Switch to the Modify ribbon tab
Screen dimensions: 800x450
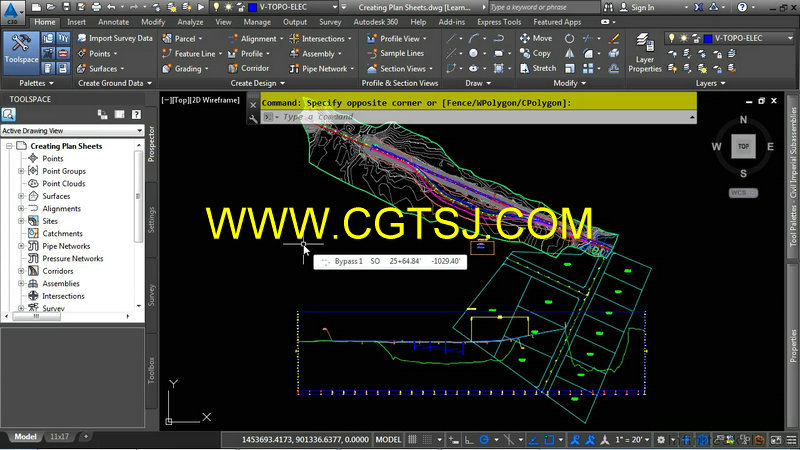tap(153, 22)
